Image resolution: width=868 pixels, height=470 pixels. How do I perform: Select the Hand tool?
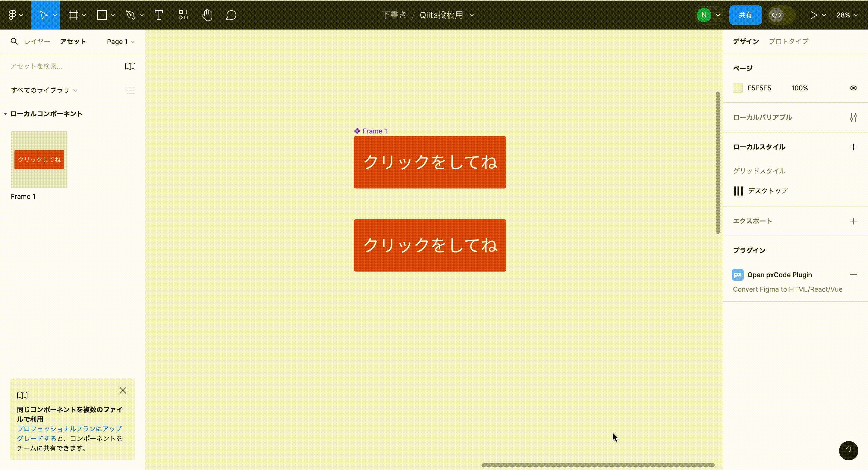point(207,14)
